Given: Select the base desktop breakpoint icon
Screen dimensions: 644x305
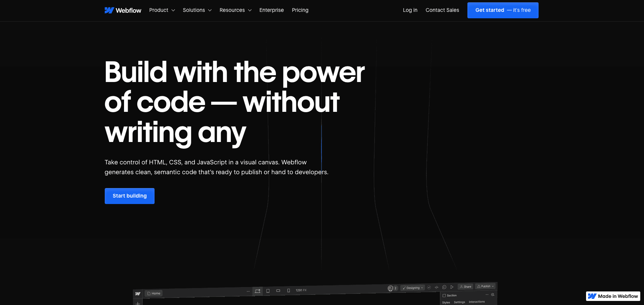Looking at the screenshot, I should (x=258, y=291).
